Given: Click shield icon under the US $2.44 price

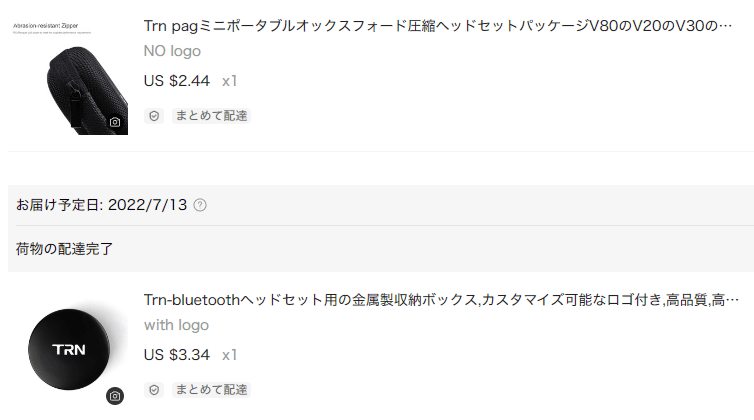Looking at the screenshot, I should [154, 116].
